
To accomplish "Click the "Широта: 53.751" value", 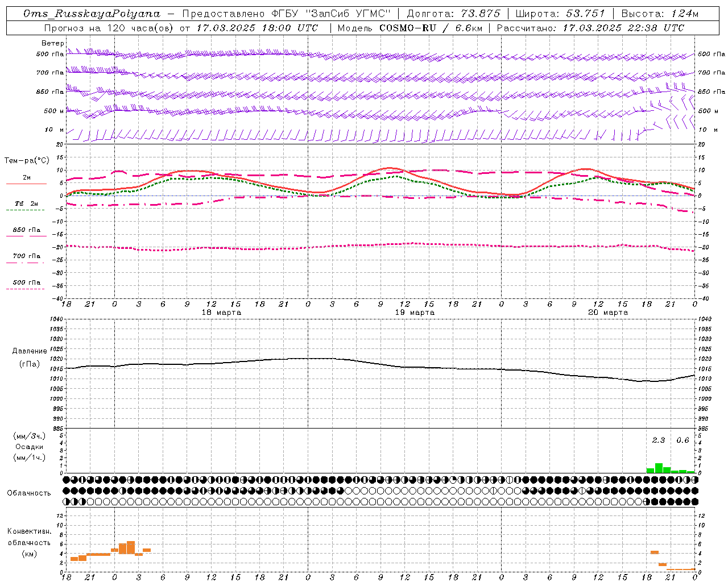I will [560, 14].
